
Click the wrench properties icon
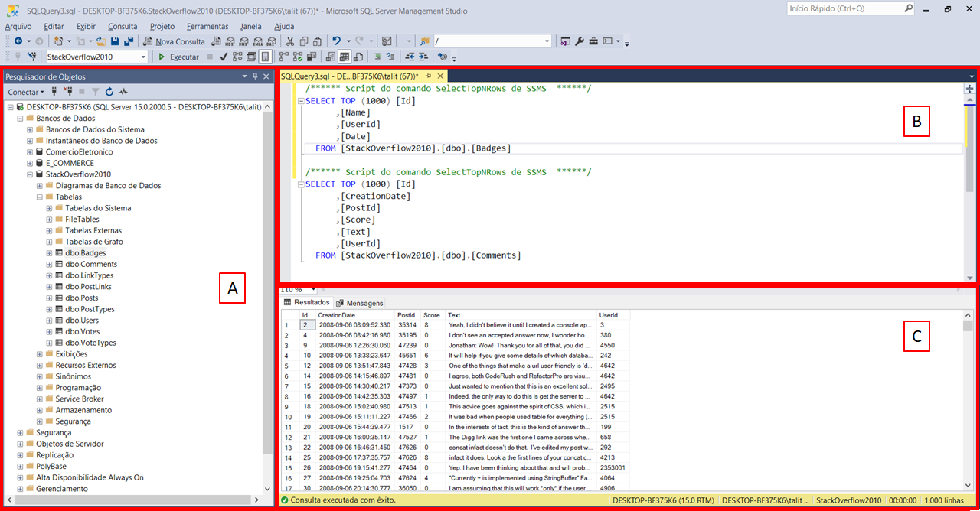tap(580, 41)
